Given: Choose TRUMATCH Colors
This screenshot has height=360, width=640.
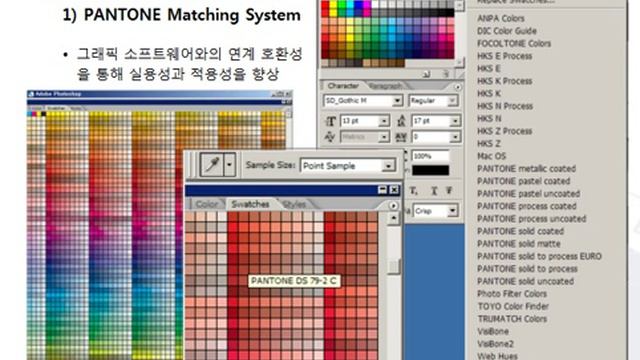Looking at the screenshot, I should [x=512, y=319].
